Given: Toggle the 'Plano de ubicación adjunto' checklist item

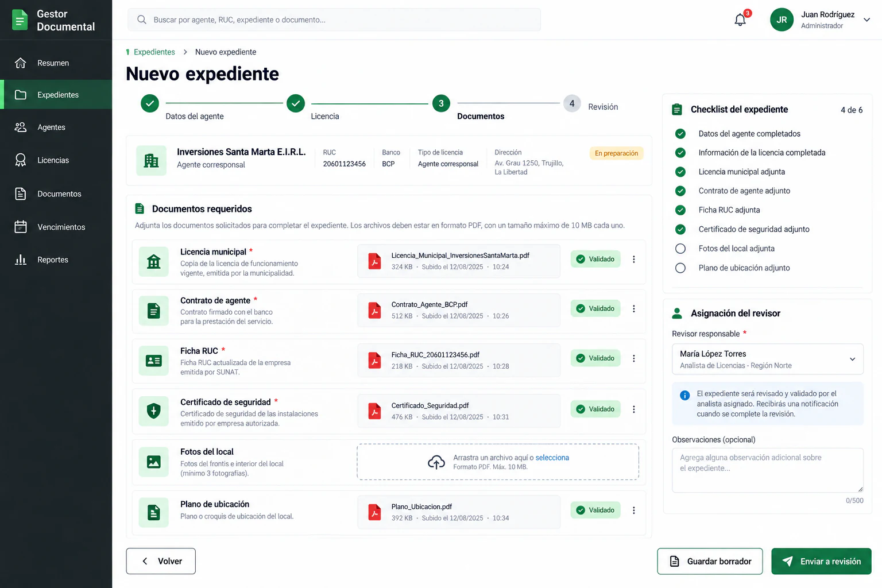Looking at the screenshot, I should pyautogui.click(x=680, y=268).
